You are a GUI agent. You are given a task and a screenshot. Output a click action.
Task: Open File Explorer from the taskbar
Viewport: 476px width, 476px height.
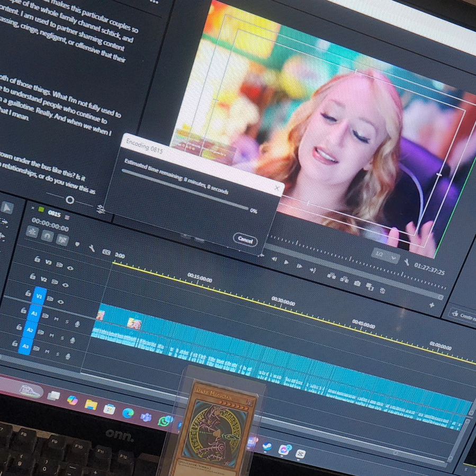pyautogui.click(x=91, y=405)
